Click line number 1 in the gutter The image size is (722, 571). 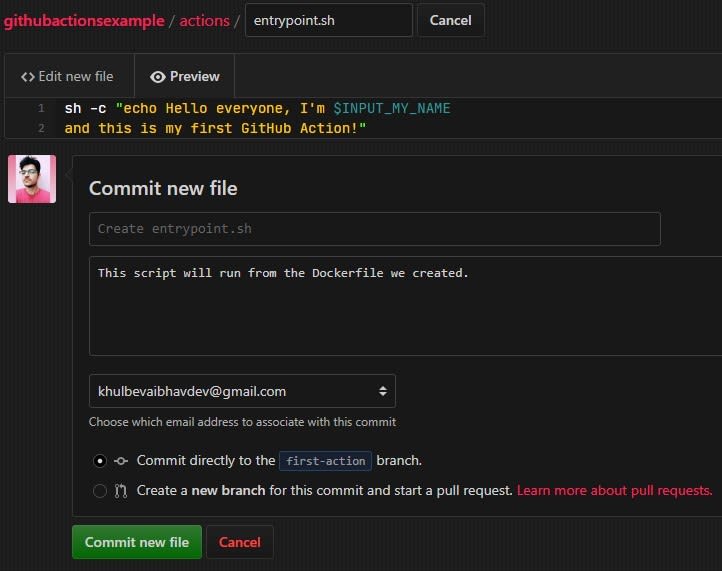41,108
